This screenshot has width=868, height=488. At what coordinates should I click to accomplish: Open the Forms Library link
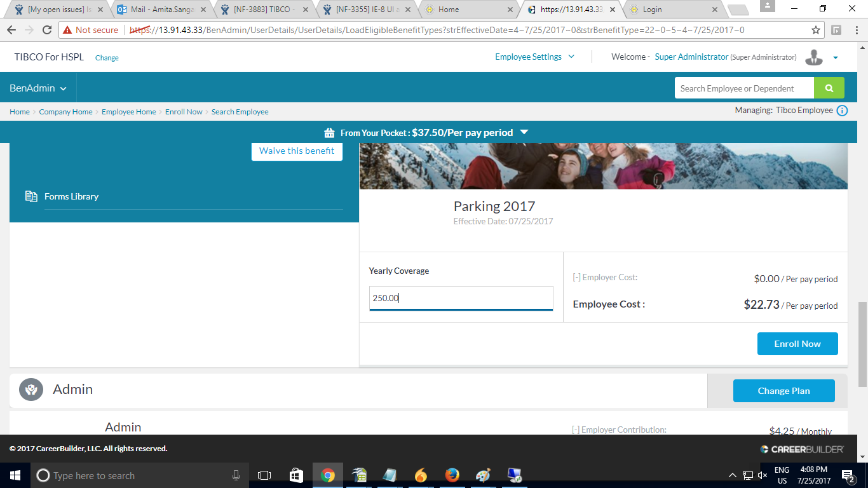[x=71, y=196]
